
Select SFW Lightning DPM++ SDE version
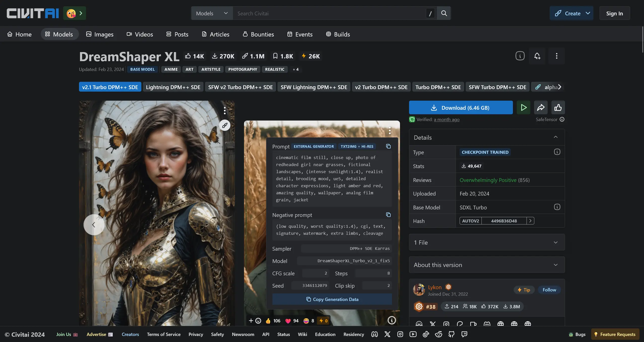click(314, 87)
